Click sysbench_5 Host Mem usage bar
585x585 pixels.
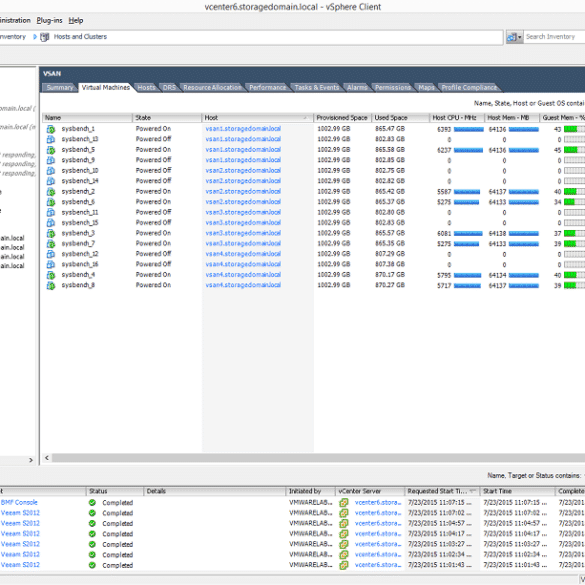click(523, 150)
